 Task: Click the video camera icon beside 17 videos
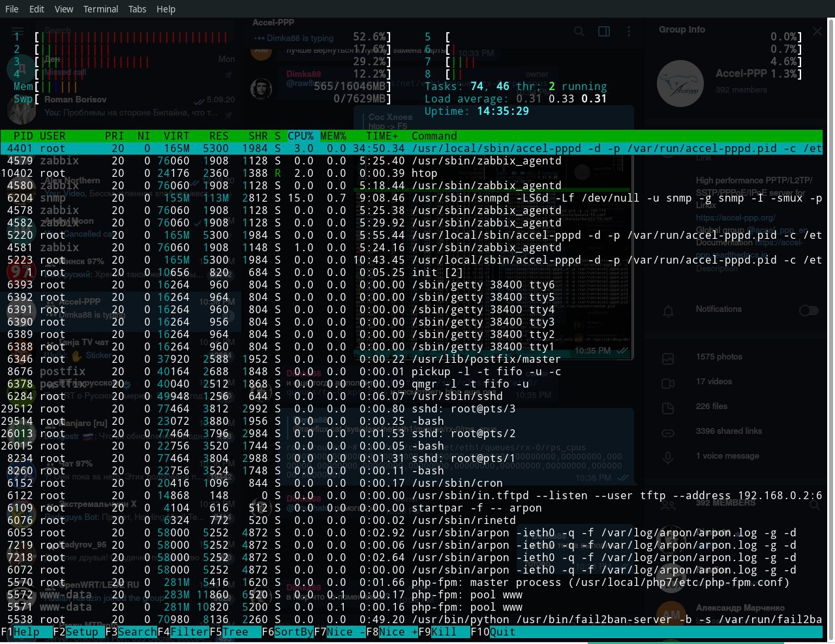pos(668,383)
